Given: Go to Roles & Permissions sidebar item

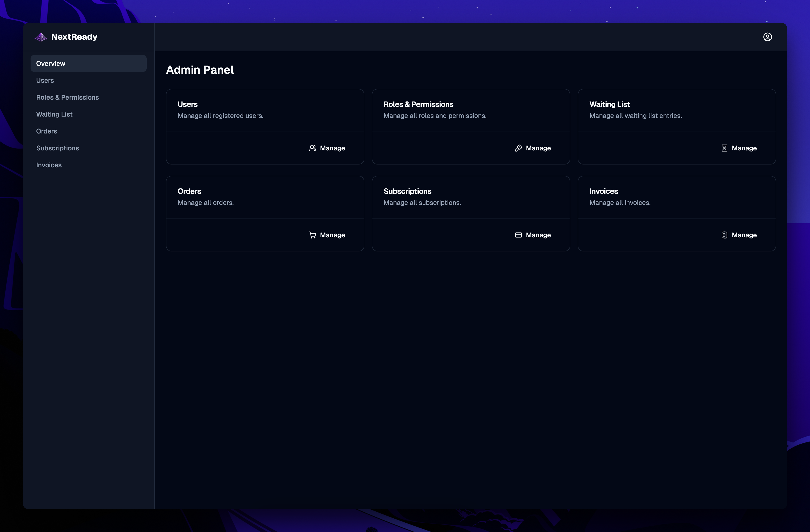Looking at the screenshot, I should tap(88, 97).
